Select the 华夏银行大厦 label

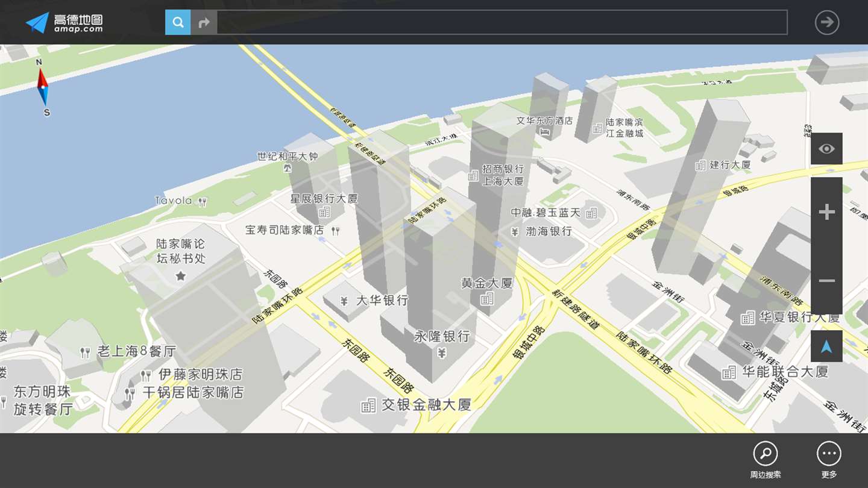[x=799, y=317]
